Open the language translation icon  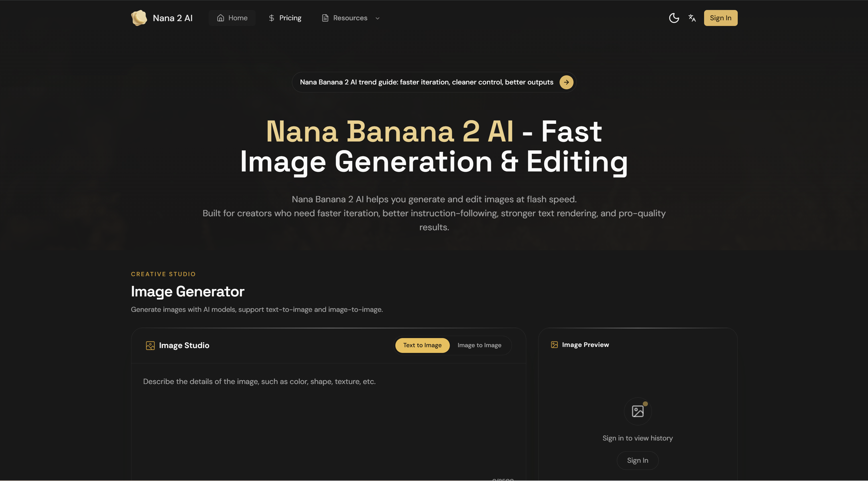click(692, 18)
